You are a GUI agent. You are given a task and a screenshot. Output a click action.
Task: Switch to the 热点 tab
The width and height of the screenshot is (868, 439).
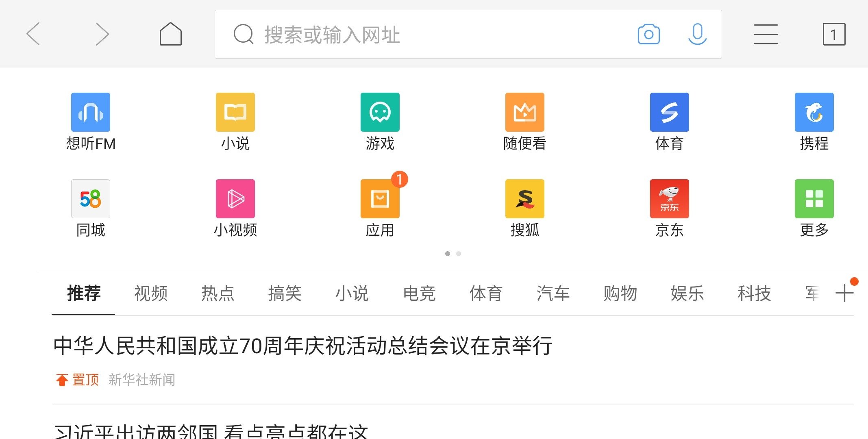point(218,293)
